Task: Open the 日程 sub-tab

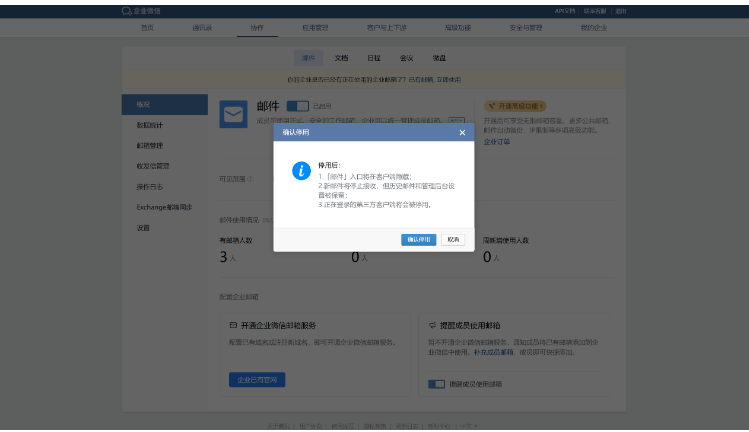Action: [x=374, y=59]
